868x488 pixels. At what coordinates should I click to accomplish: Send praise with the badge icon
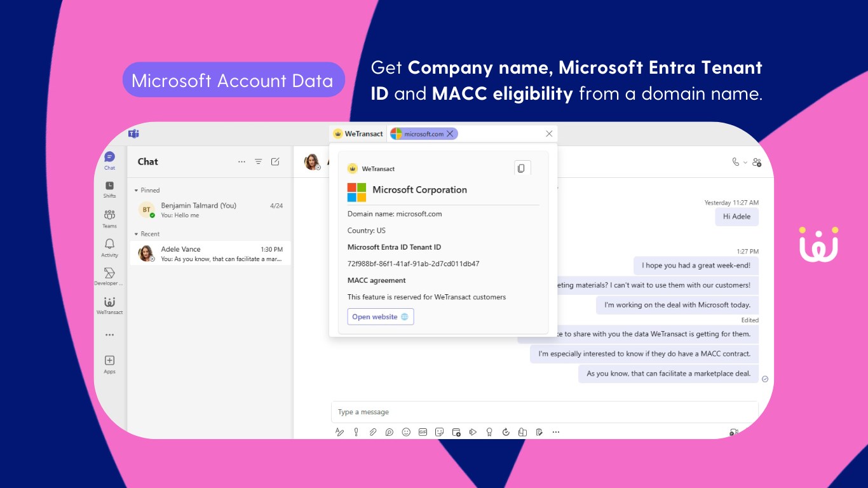[x=489, y=432]
